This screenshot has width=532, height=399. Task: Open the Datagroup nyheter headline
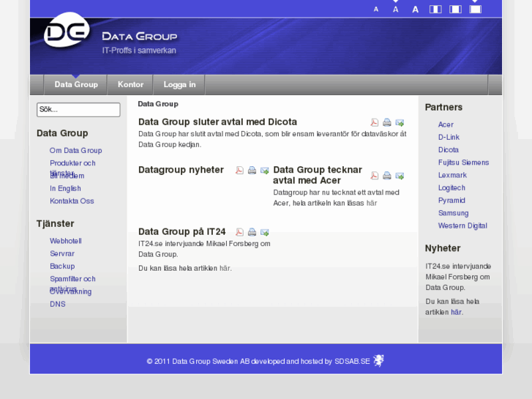pyautogui.click(x=181, y=169)
